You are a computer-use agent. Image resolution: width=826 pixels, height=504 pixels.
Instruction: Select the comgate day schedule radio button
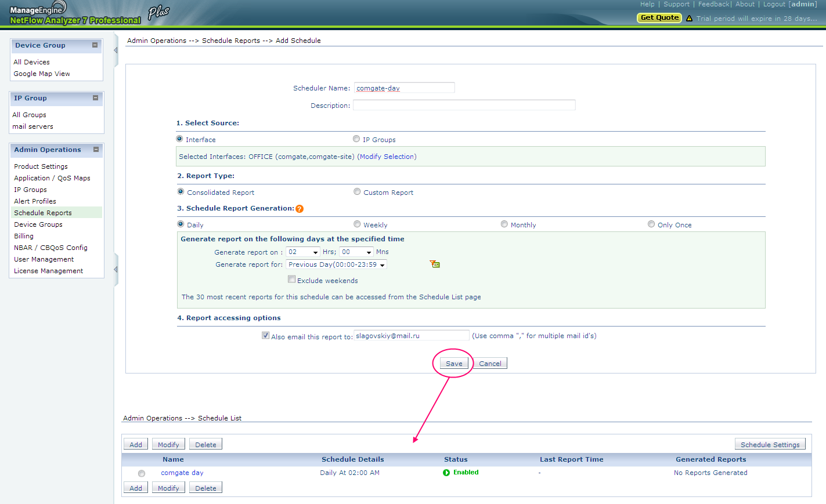coord(142,474)
